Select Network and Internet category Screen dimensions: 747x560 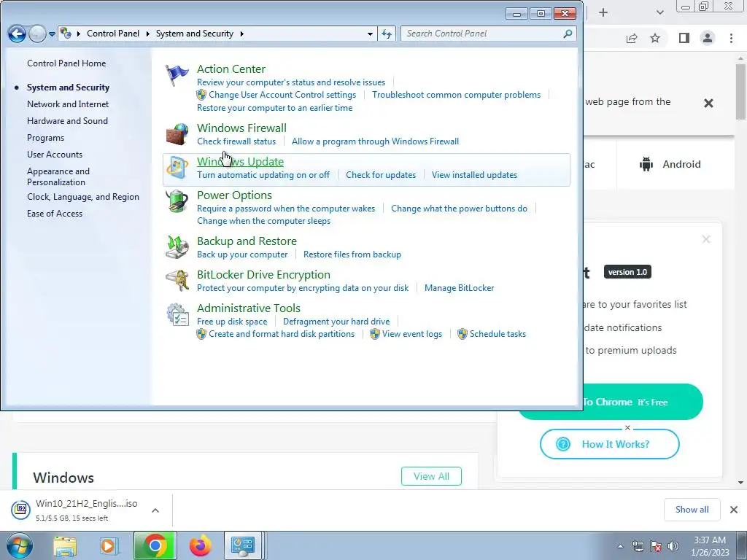click(68, 104)
